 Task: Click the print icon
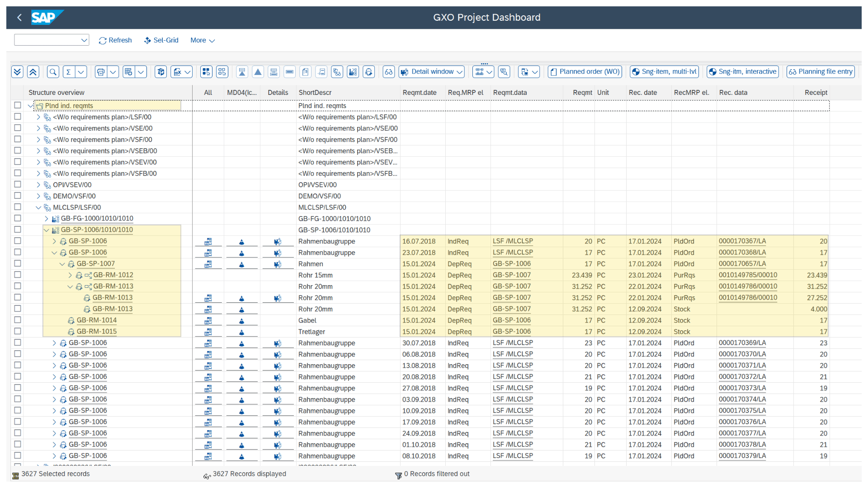pyautogui.click(x=100, y=72)
